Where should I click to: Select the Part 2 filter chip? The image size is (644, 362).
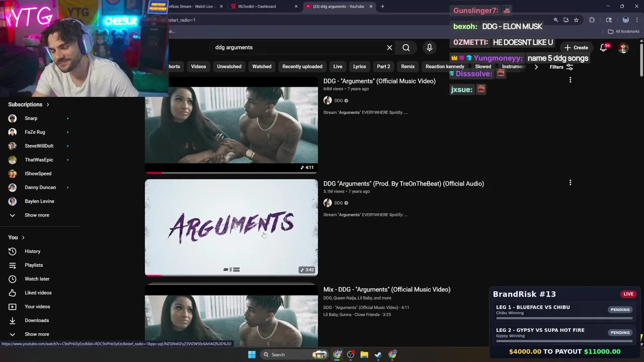(383, 66)
